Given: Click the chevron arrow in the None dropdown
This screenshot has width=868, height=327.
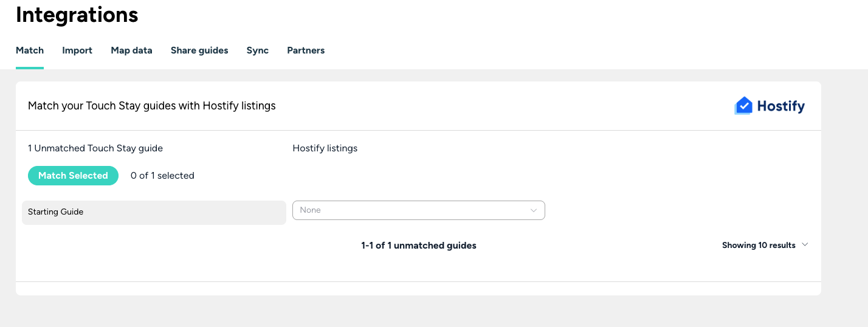Looking at the screenshot, I should [x=534, y=210].
